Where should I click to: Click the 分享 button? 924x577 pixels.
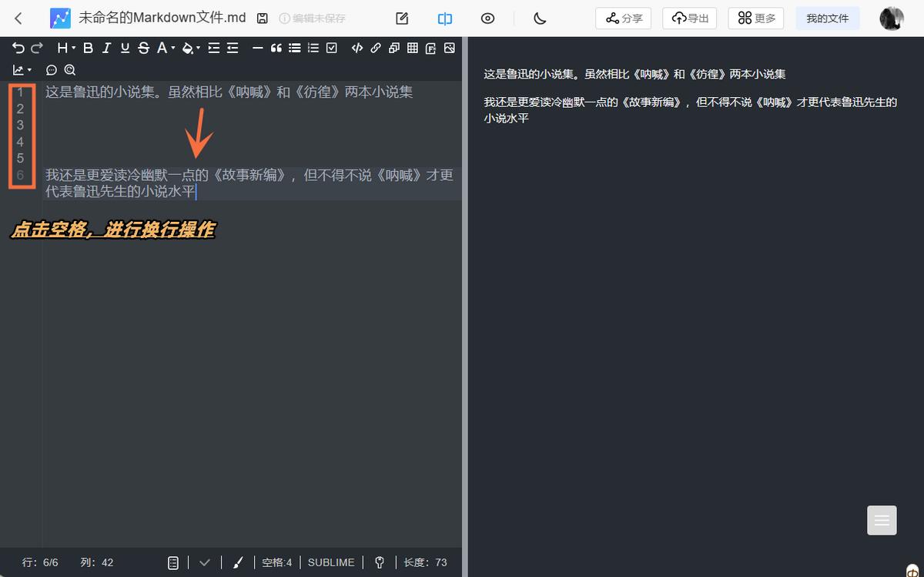coord(623,18)
